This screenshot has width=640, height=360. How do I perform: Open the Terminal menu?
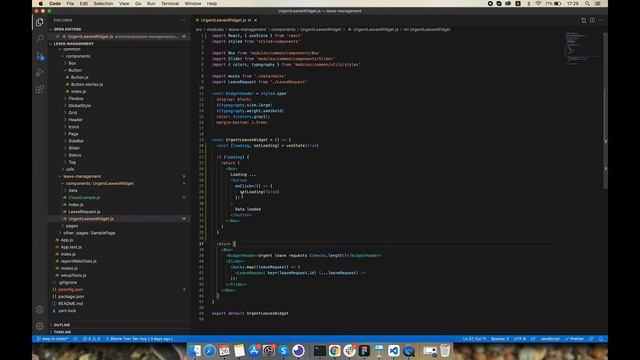tap(170, 4)
